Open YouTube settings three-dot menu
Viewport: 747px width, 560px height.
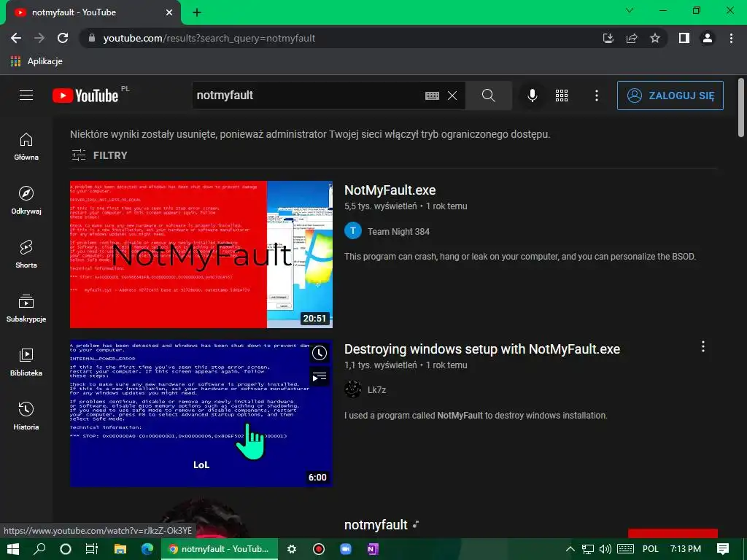pos(597,96)
